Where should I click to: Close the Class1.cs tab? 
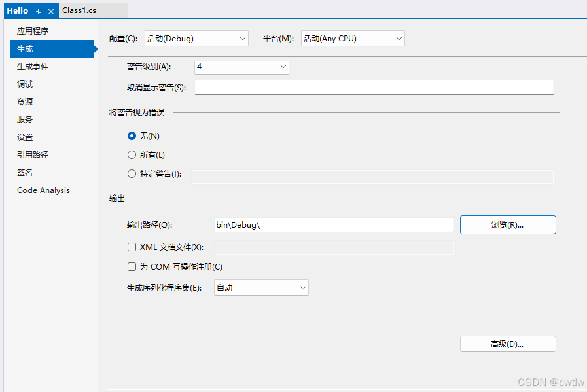118,10
